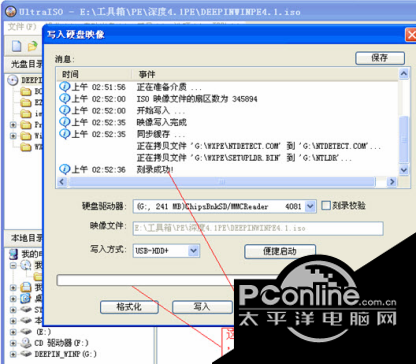Expand the (E:) drive node
The height and width of the screenshot is (364, 416).
coord(13,332)
